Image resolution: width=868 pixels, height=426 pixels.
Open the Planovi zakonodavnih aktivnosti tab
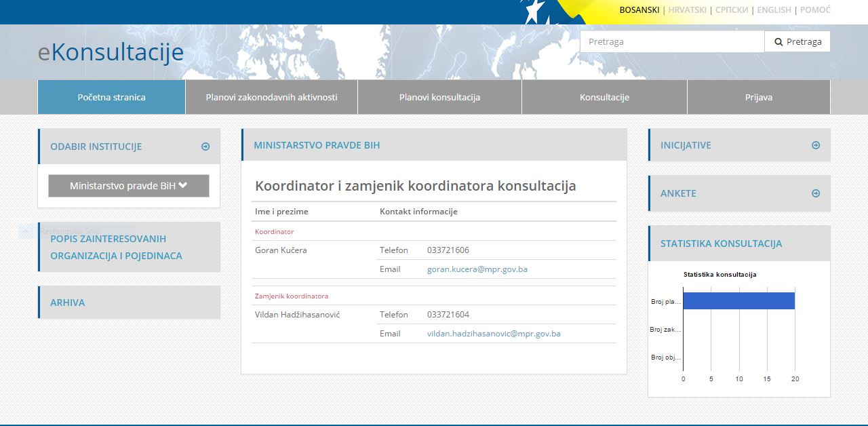coord(271,97)
